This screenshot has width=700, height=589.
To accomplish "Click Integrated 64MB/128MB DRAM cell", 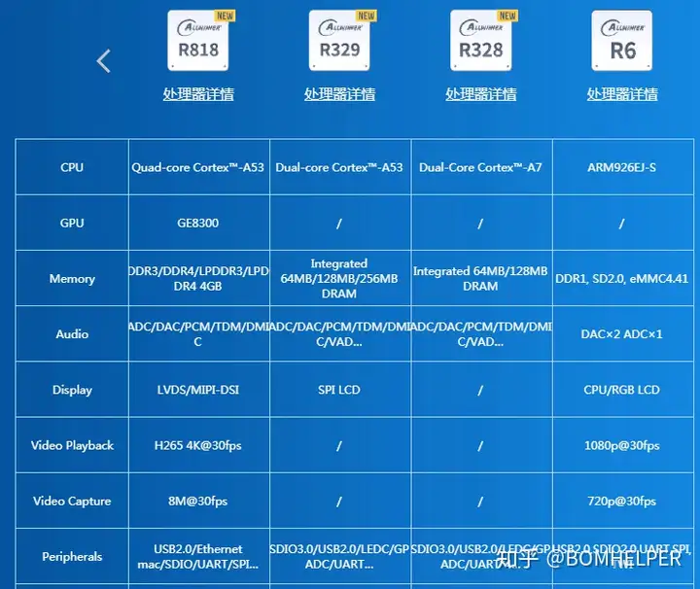I will pyautogui.click(x=481, y=278).
